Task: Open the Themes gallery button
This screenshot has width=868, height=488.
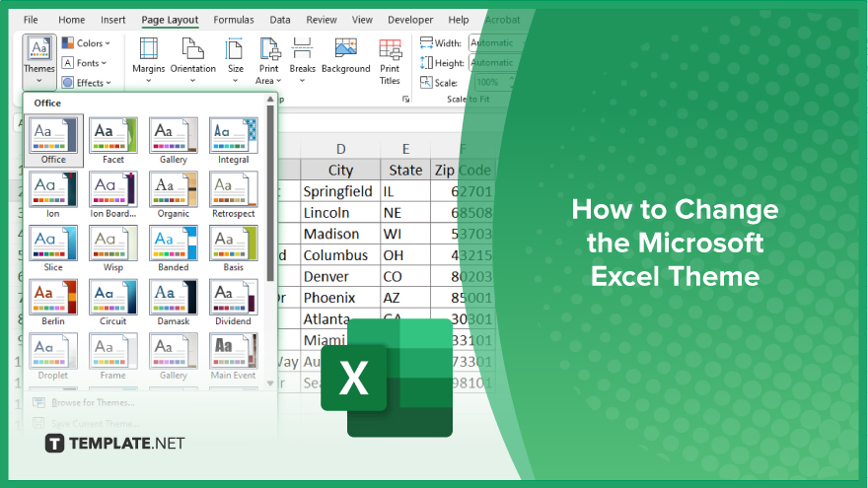Action: point(39,61)
